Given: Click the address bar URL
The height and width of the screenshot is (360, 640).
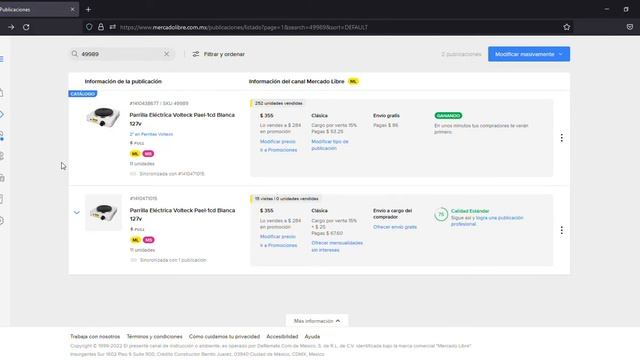Looking at the screenshot, I should point(244,27).
